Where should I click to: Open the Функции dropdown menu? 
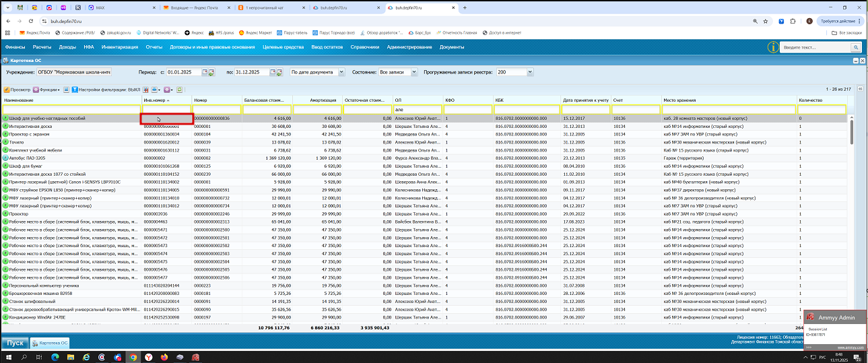46,90
